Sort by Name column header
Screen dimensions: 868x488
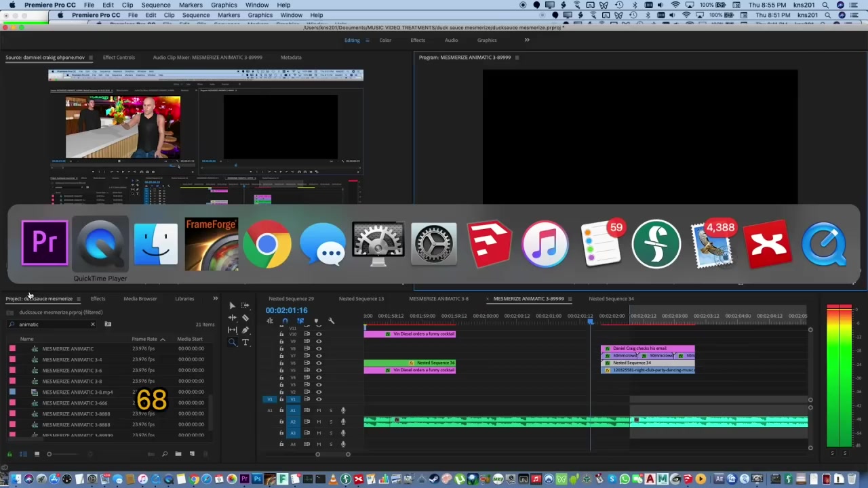(26, 339)
